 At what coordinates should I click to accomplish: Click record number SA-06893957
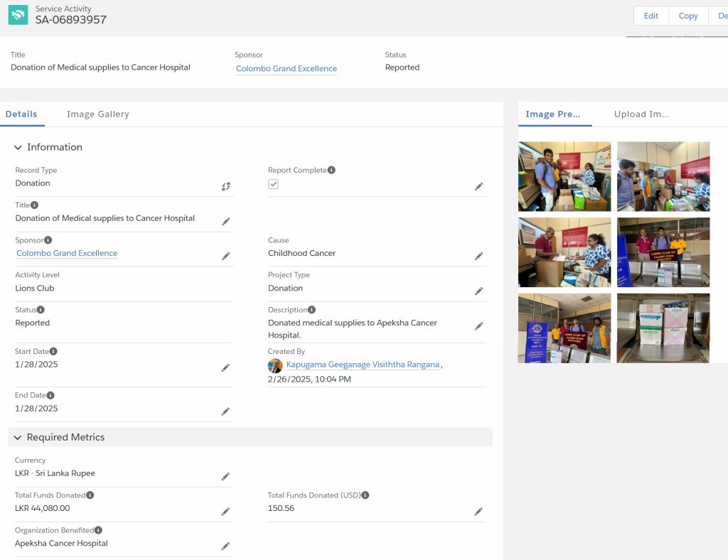point(71,20)
